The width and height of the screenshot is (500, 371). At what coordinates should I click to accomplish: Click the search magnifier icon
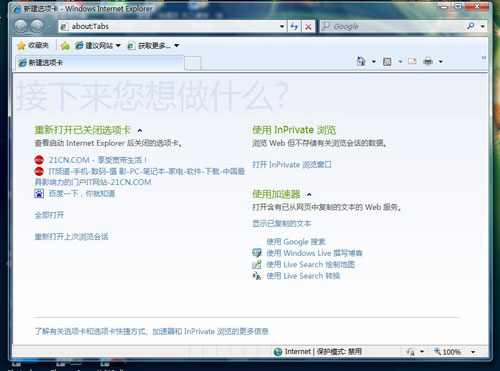471,26
